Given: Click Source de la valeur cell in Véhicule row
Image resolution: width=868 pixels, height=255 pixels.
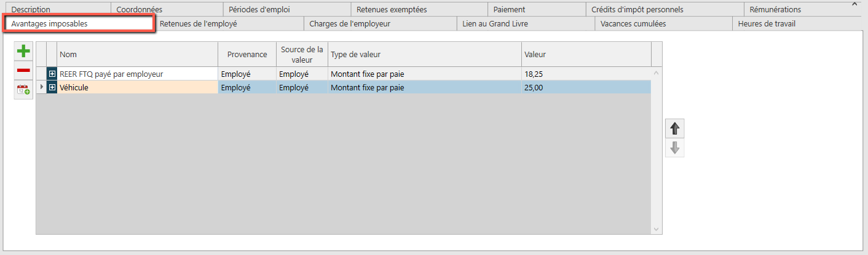Looking at the screenshot, I should (x=302, y=87).
